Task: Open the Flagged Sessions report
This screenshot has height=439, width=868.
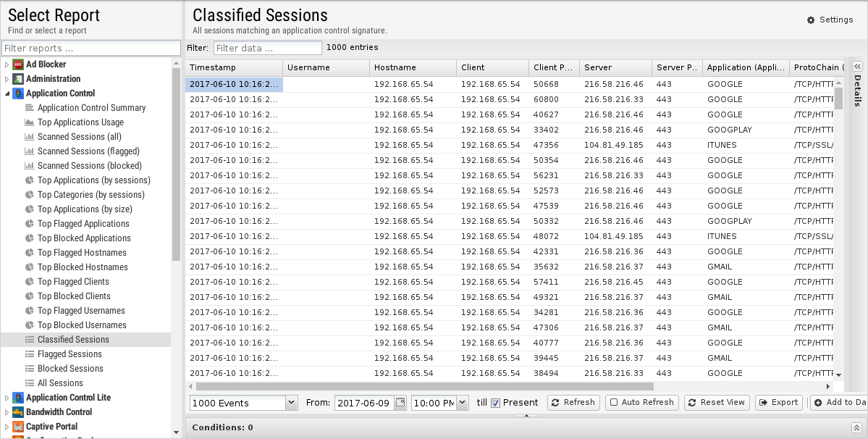Action: [69, 354]
